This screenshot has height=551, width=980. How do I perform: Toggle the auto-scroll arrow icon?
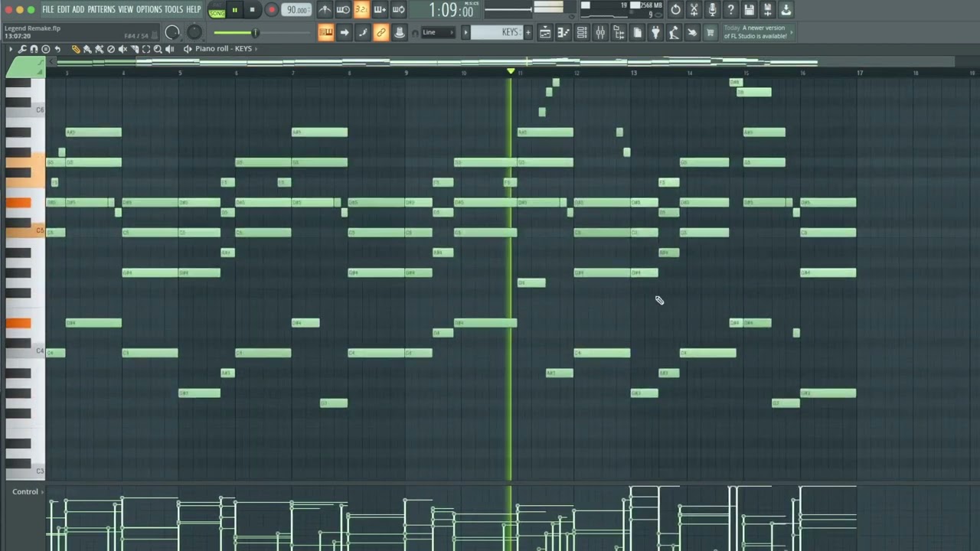pyautogui.click(x=344, y=32)
